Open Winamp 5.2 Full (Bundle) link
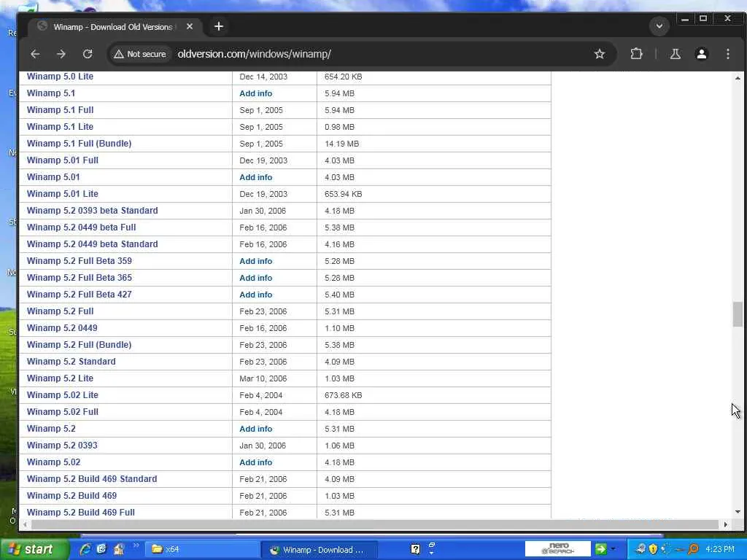The height and width of the screenshot is (560, 747). 79,345
